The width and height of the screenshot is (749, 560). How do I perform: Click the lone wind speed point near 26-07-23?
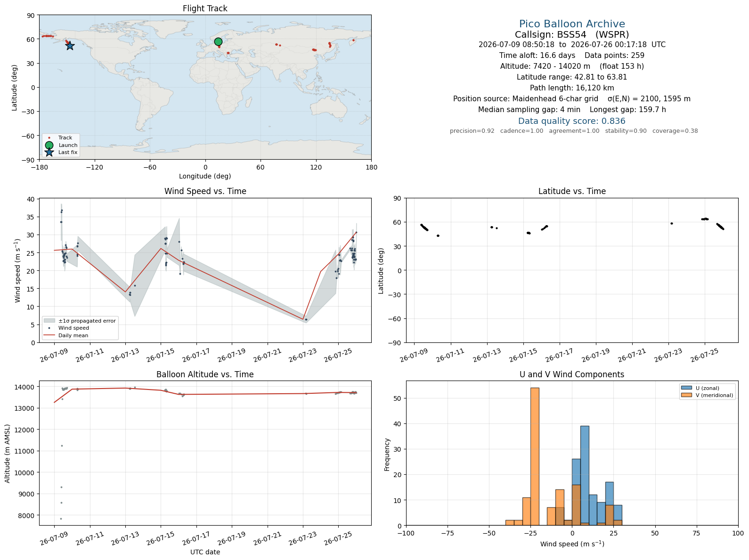306,319
